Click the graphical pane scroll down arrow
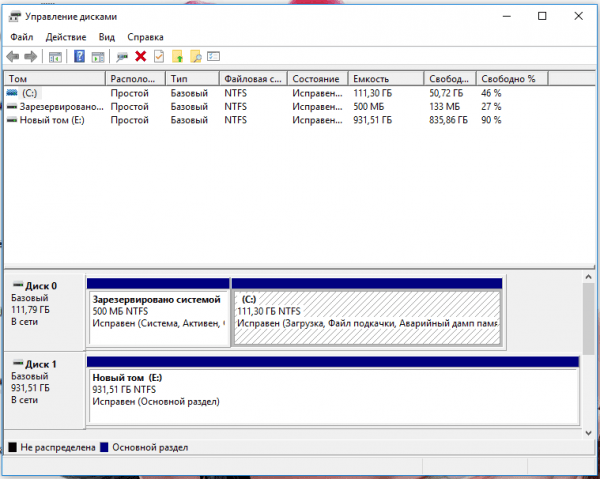The image size is (600, 479). coord(589,433)
